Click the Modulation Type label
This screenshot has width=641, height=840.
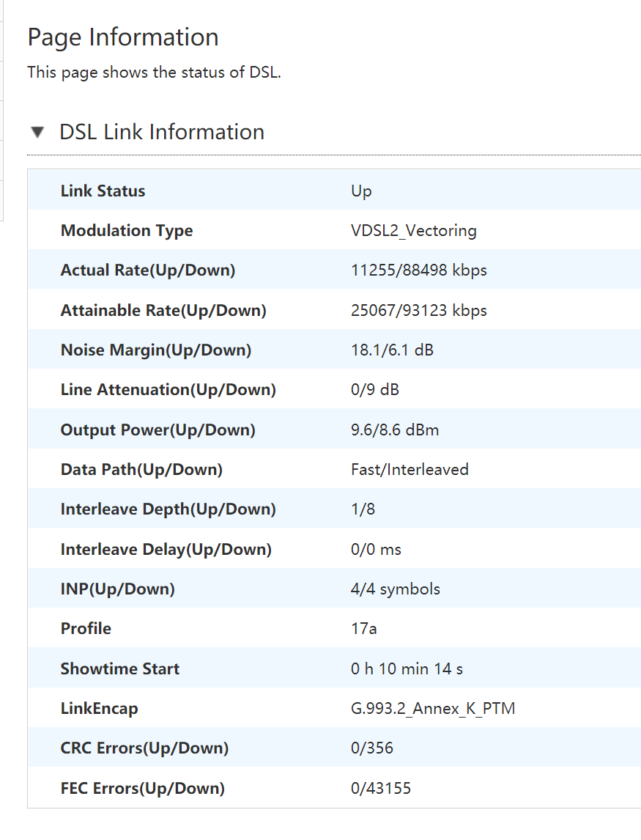click(x=127, y=230)
